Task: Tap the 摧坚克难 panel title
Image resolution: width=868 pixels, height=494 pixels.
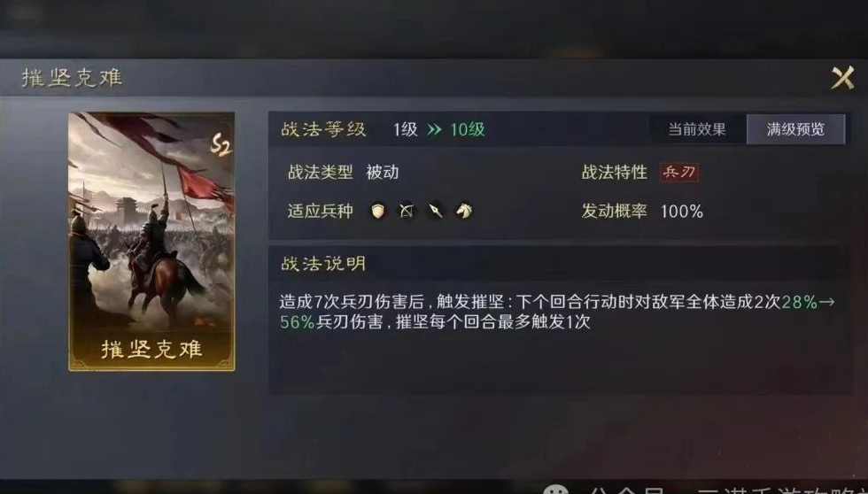Action: (72, 78)
